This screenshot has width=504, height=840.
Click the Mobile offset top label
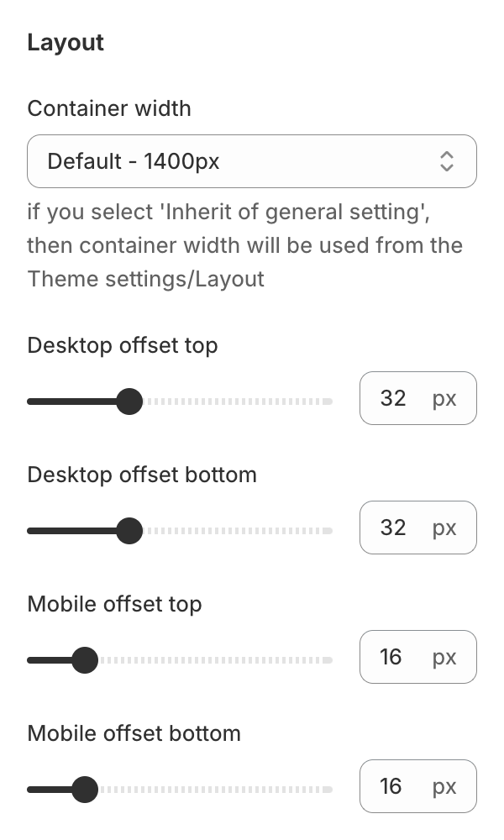click(x=114, y=604)
